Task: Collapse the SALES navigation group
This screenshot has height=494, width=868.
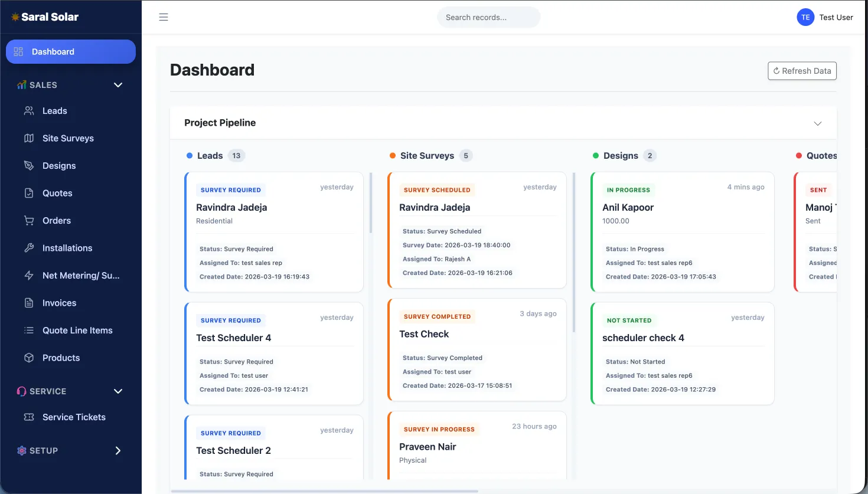Action: 118,84
